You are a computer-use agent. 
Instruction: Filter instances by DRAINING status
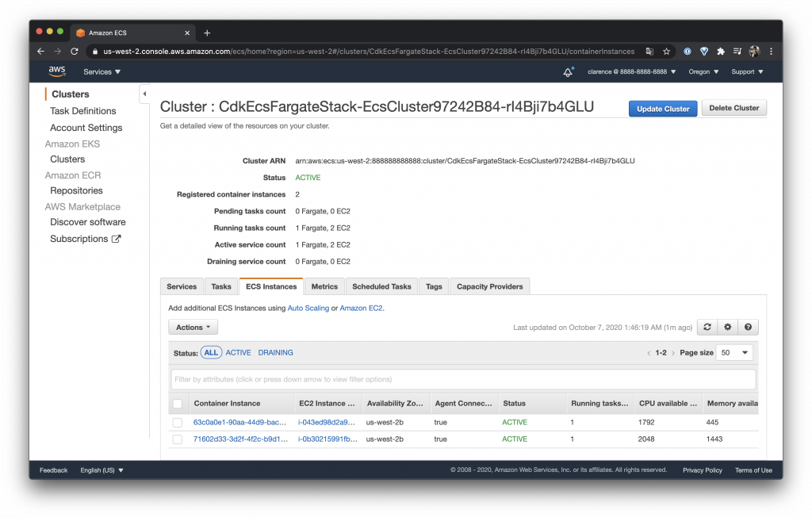pyautogui.click(x=275, y=352)
